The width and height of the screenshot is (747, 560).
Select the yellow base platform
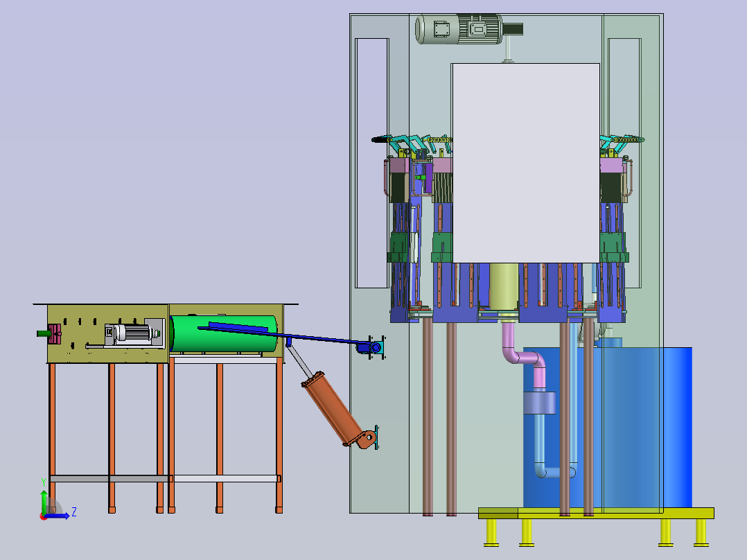(x=596, y=514)
